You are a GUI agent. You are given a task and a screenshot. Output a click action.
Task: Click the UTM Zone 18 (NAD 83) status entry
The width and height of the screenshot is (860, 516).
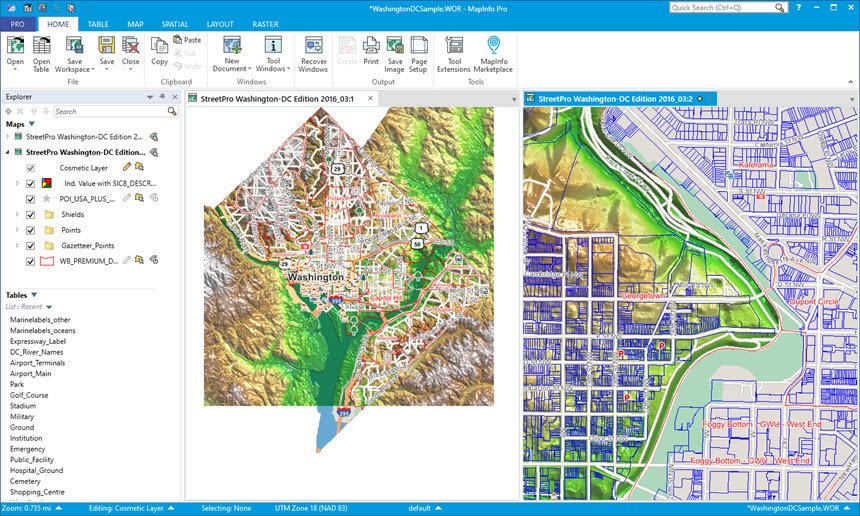[x=311, y=508]
